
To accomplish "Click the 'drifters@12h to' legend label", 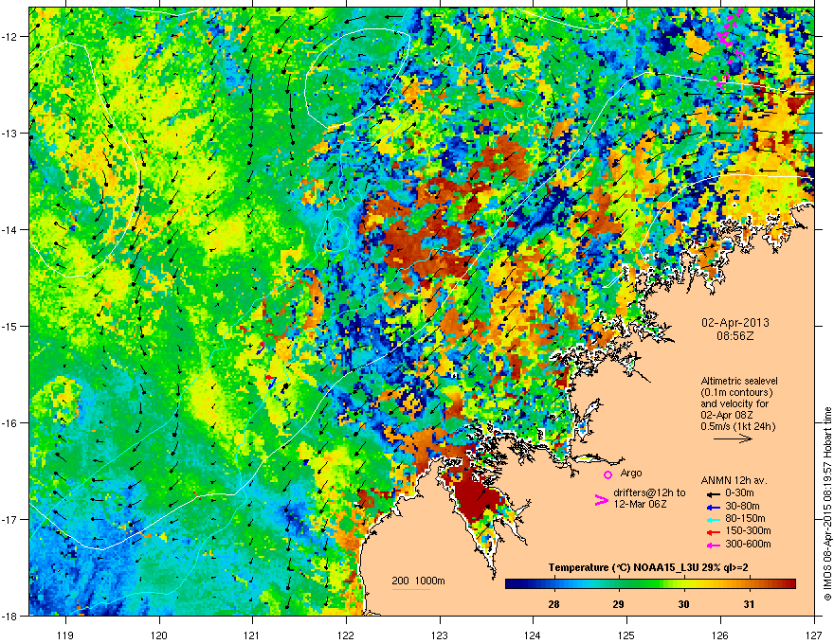I will click(649, 492).
